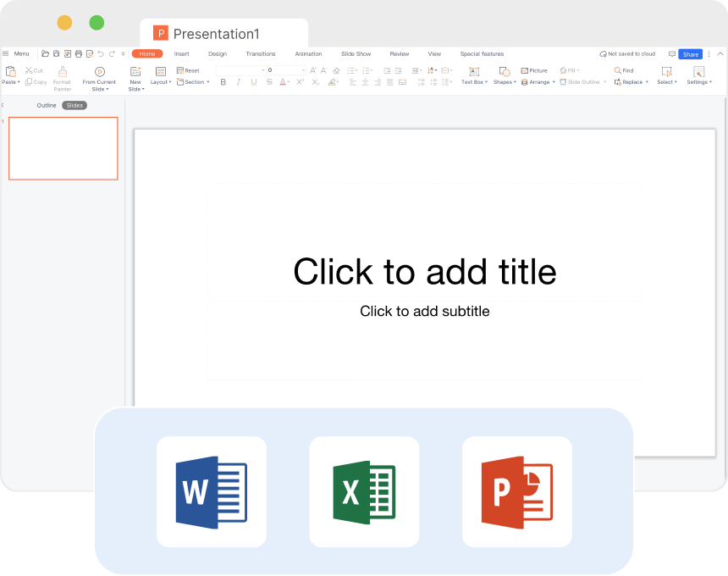Viewport: 728px width, 576px height.
Task: Select the Format Painter brush
Action: (62, 71)
